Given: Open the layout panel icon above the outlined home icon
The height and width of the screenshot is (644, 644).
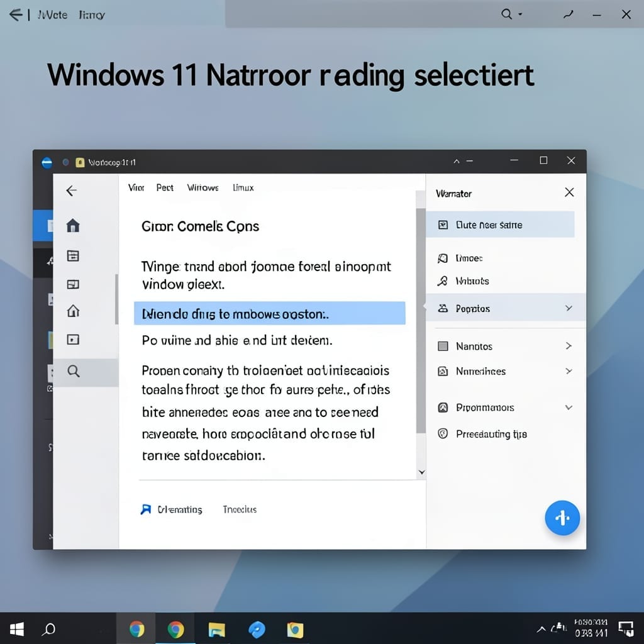Looking at the screenshot, I should click(73, 284).
